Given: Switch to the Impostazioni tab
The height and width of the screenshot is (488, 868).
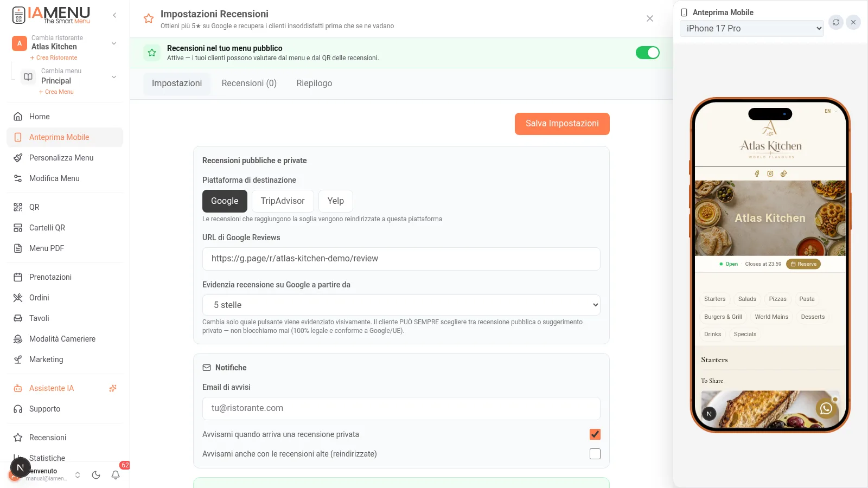Looking at the screenshot, I should pos(177,84).
